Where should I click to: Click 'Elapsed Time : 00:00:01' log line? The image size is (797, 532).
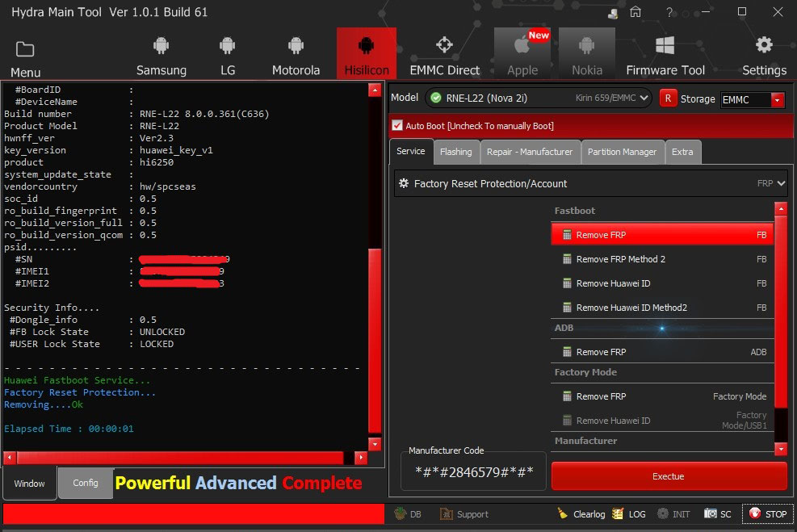pyautogui.click(x=69, y=429)
